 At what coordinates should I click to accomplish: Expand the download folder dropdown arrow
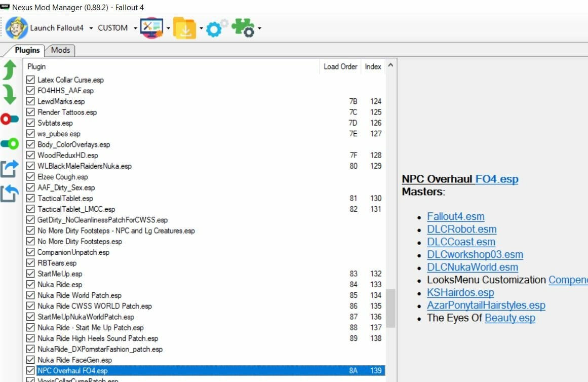[201, 28]
